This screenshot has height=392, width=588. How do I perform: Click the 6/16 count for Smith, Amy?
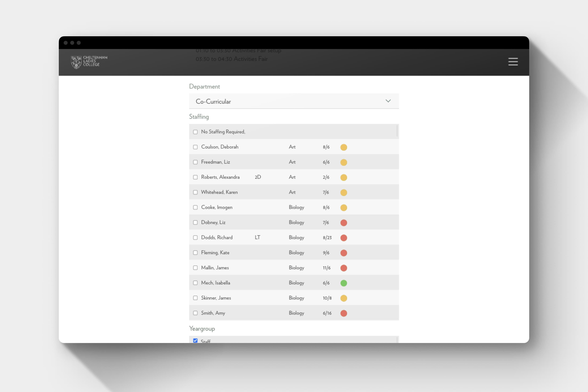(x=327, y=313)
